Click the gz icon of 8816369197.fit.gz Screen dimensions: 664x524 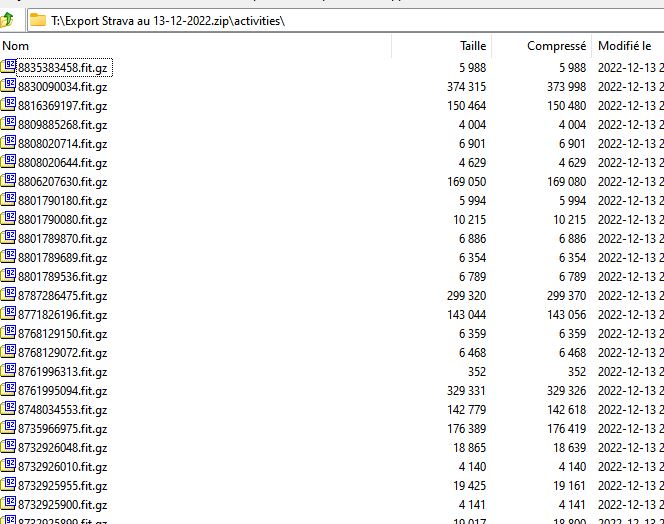(x=8, y=105)
